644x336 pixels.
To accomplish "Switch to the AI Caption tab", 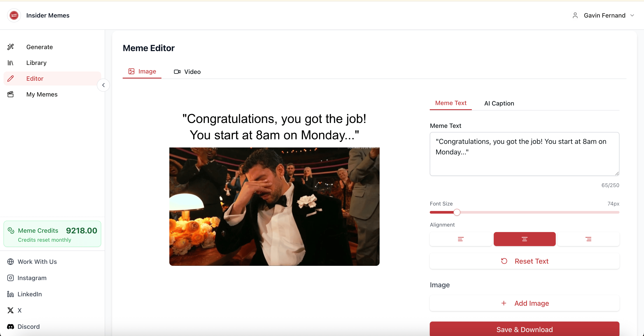I will [x=499, y=103].
